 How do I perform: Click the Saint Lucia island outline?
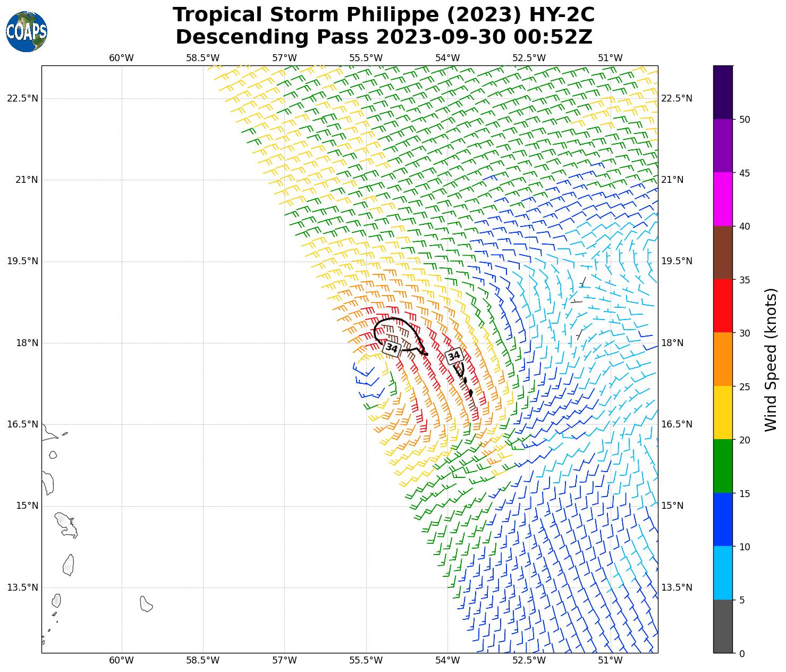(x=68, y=565)
